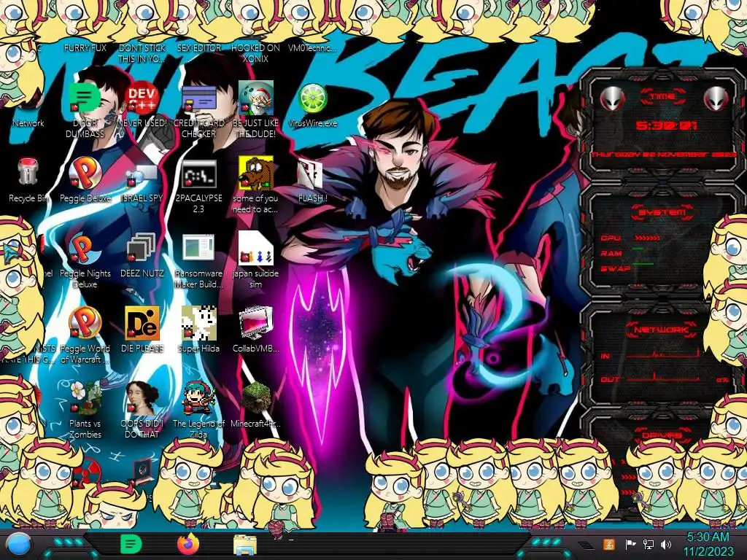Select the TIME header in the widget

point(662,97)
